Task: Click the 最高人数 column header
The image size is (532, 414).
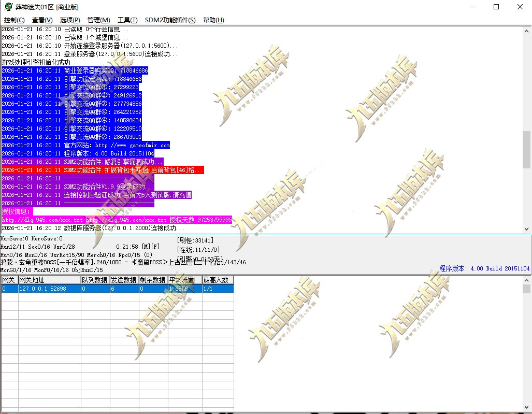Action: click(x=218, y=280)
